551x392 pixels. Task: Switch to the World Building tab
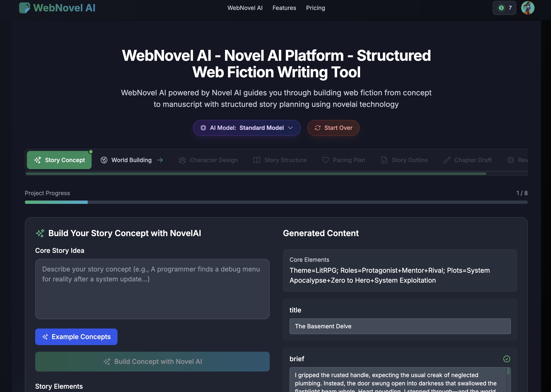[132, 160]
